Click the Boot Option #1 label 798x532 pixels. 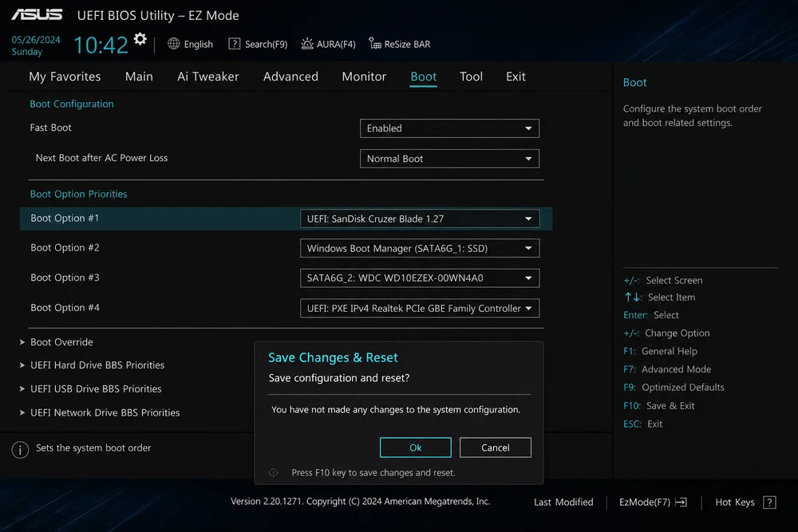tap(65, 219)
